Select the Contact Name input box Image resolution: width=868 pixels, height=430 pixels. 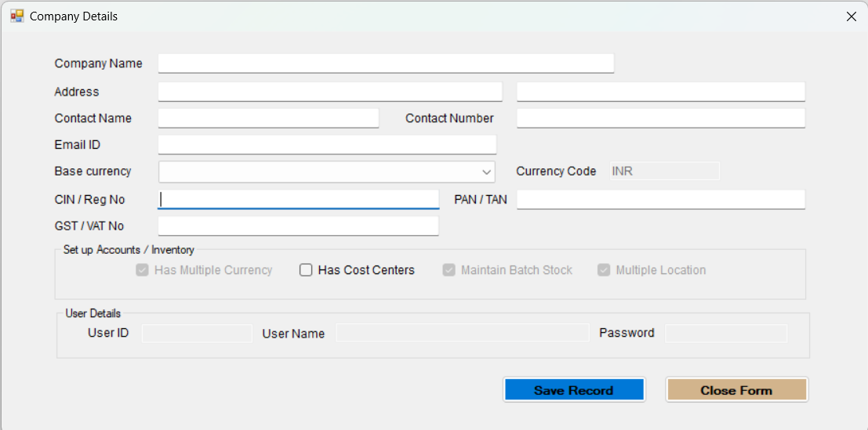pos(268,118)
